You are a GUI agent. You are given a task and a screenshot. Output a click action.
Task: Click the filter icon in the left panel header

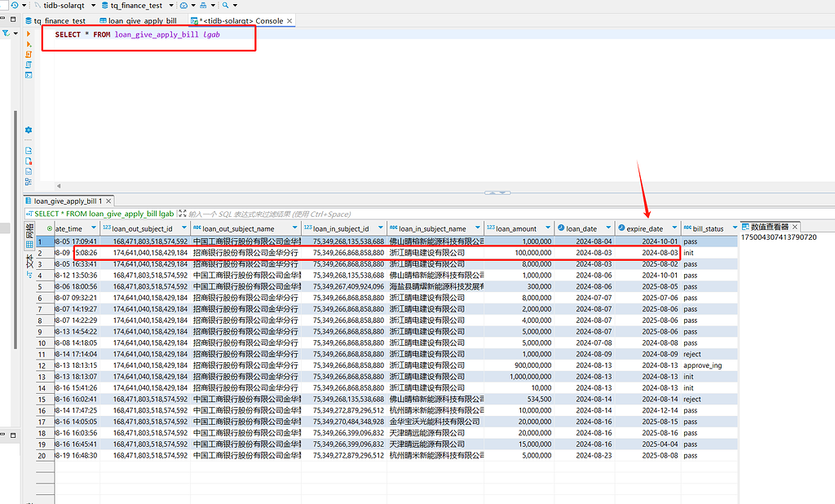click(7, 33)
